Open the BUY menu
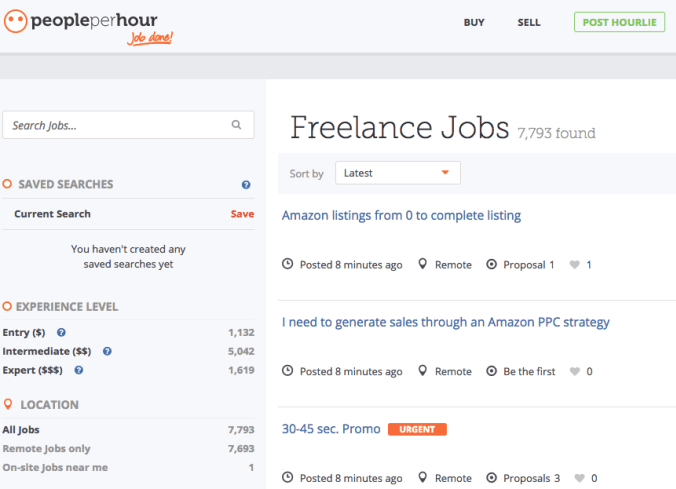The width and height of the screenshot is (676, 489). [474, 22]
